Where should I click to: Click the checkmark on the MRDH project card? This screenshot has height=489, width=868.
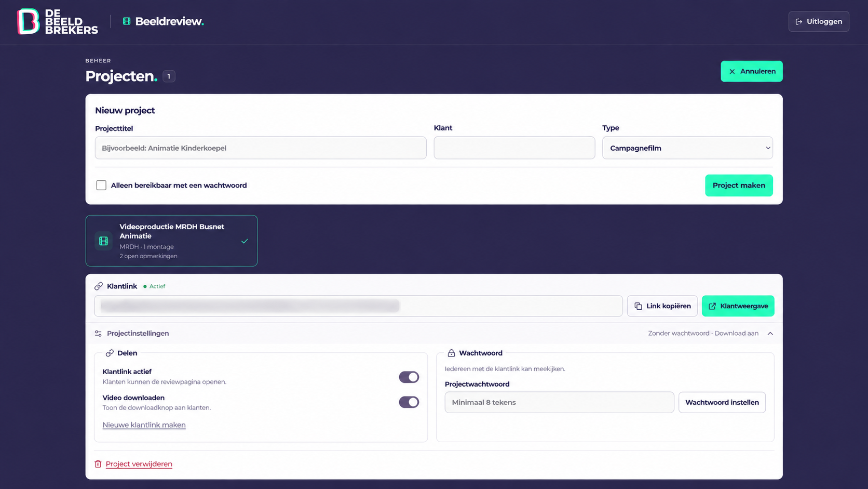coord(245,241)
